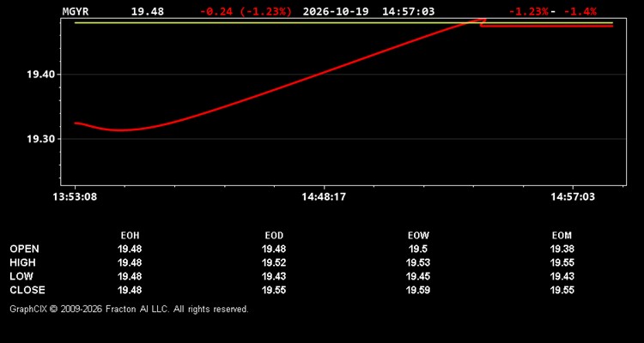Click the change value -0.24 (-1.23%)
This screenshot has height=343, width=644.
(246, 11)
